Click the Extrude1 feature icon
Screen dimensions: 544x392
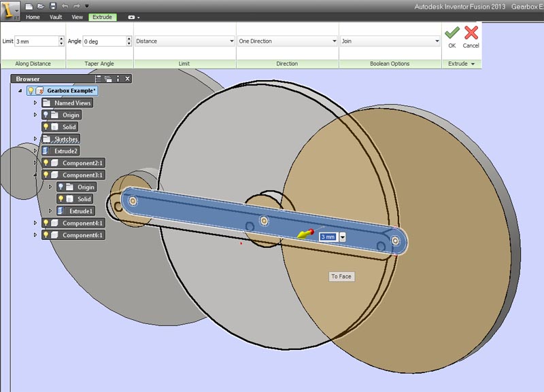click(x=61, y=211)
